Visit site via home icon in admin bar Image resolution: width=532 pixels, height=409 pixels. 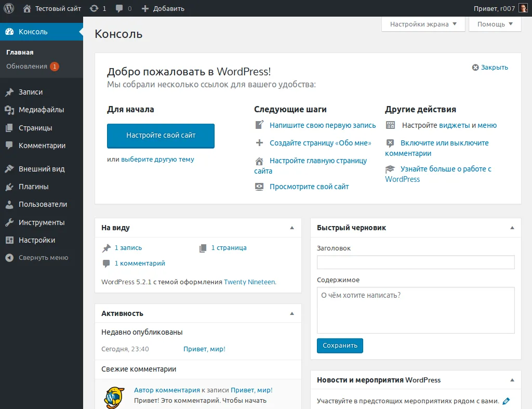(x=27, y=8)
